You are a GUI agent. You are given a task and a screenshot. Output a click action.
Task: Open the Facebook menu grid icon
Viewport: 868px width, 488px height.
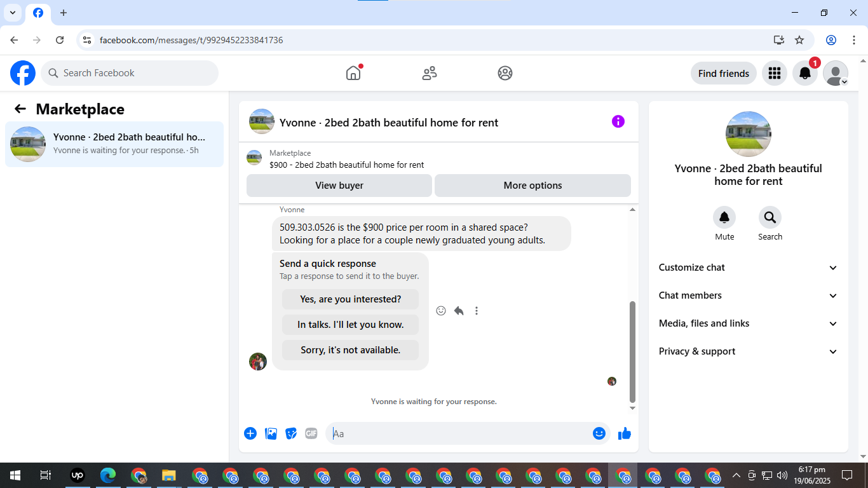point(774,73)
